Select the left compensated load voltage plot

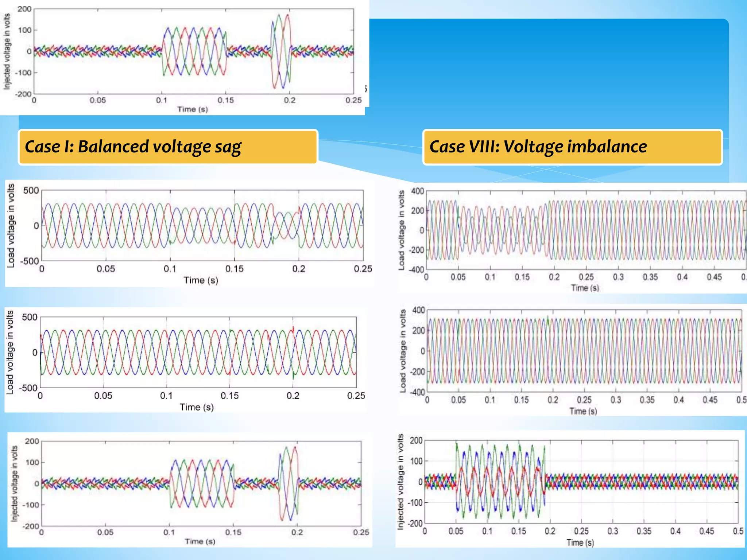(198, 352)
